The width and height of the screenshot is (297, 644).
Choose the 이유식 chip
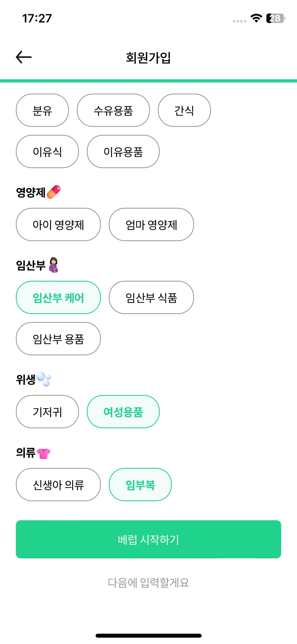coord(47,151)
